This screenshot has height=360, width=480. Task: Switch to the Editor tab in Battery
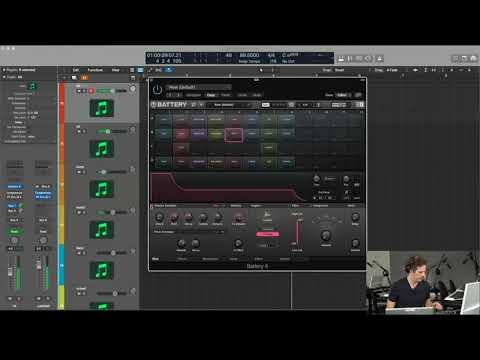point(259,259)
